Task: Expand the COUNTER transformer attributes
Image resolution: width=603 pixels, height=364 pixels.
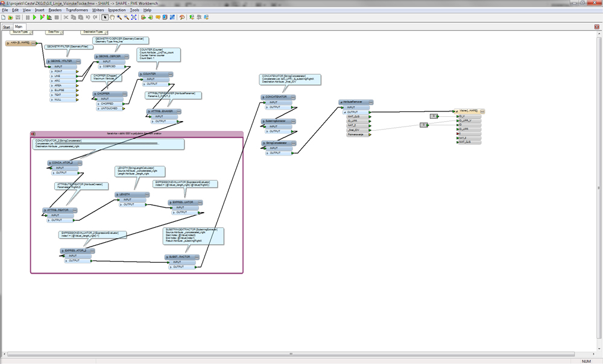Action: pyautogui.click(x=140, y=74)
